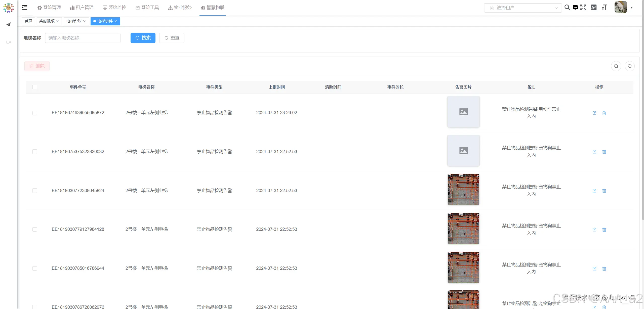This screenshot has height=309, width=644.
Task: Click the round refresh table icon
Action: (630, 66)
